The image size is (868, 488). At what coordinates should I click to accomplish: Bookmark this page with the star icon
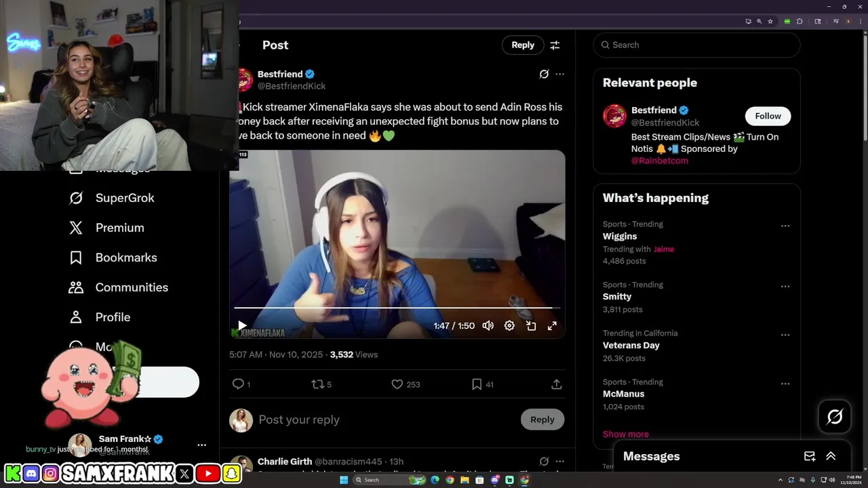[770, 22]
